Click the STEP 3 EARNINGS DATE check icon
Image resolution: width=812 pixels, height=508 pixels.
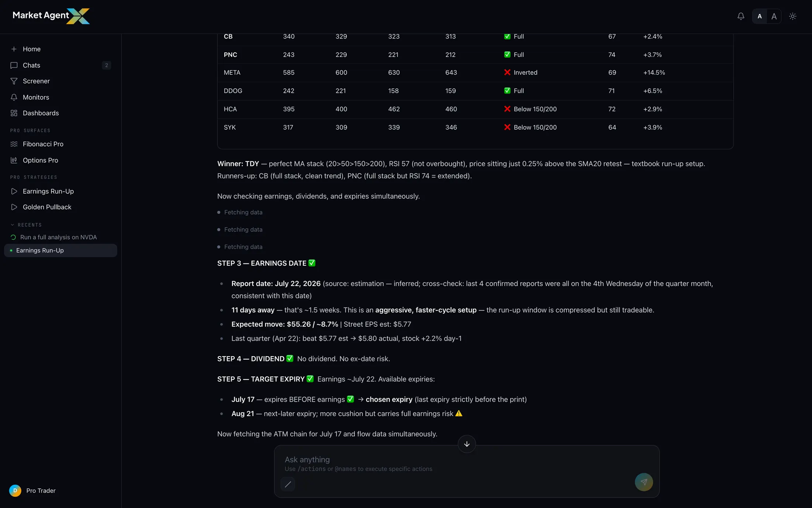pos(312,263)
